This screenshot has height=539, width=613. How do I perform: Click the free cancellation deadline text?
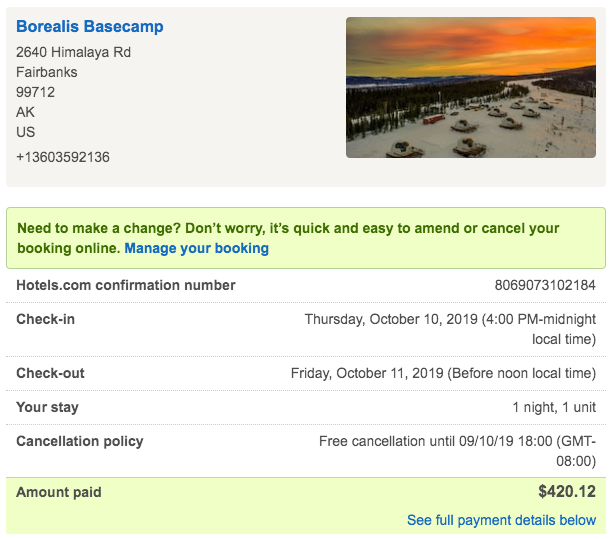click(457, 451)
